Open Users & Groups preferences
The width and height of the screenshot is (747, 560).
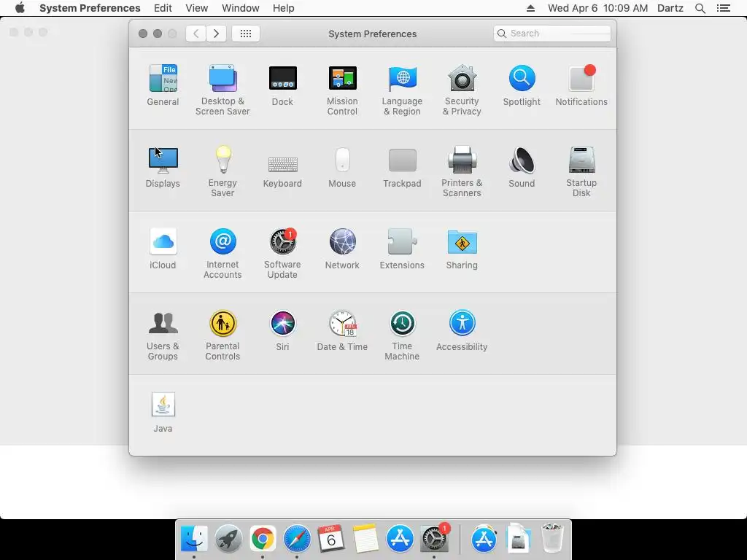[163, 335]
